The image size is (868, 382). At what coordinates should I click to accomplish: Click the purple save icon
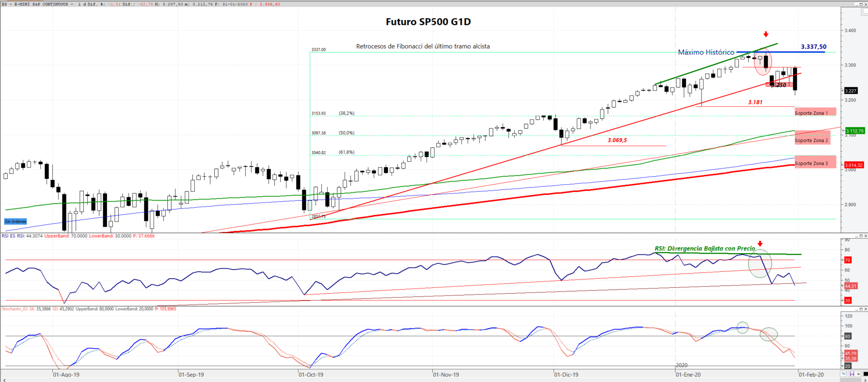tap(851, 374)
